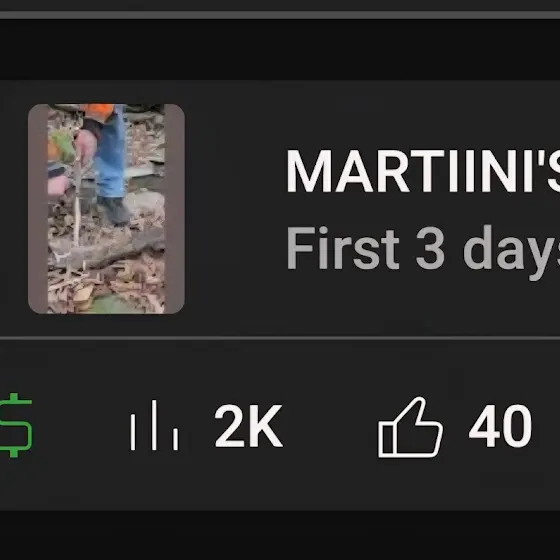Open the video thumbnail of person chopping wood

(x=106, y=209)
